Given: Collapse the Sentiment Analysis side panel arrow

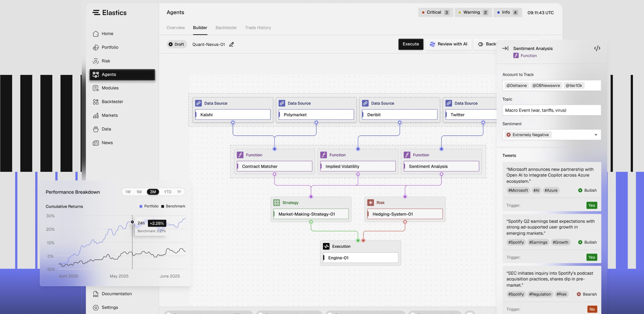Looking at the screenshot, I should tap(505, 48).
